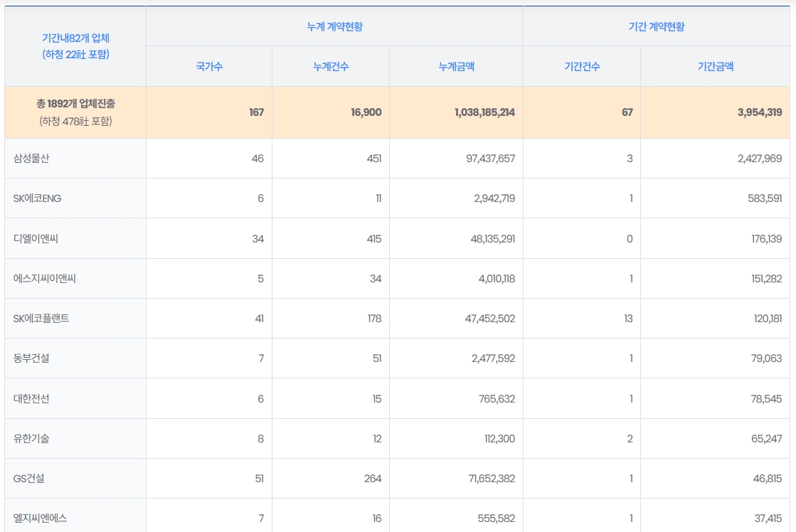Click 디엘이앤씨 cumulative count 415
The width and height of the screenshot is (796, 532).
374,238
